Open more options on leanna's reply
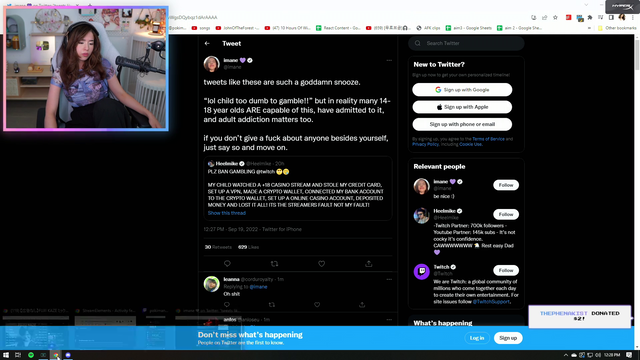The height and width of the screenshot is (360, 640). click(389, 280)
